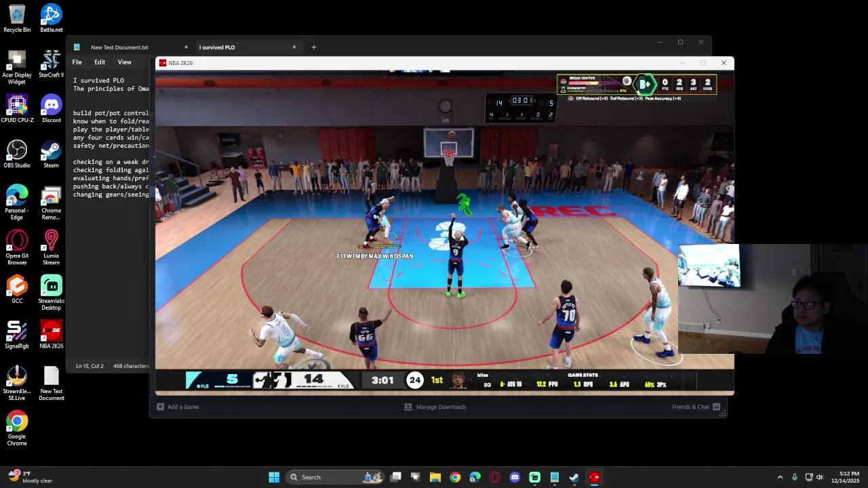868x488 pixels.
Task: Launch Opera GX Browser desktop icon
Action: tap(17, 248)
